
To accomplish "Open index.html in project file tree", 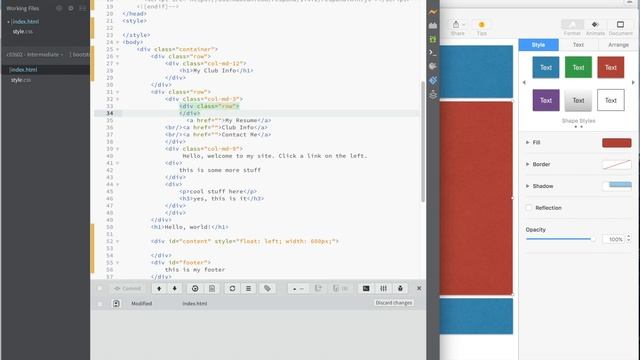I will pyautogui.click(x=23, y=69).
